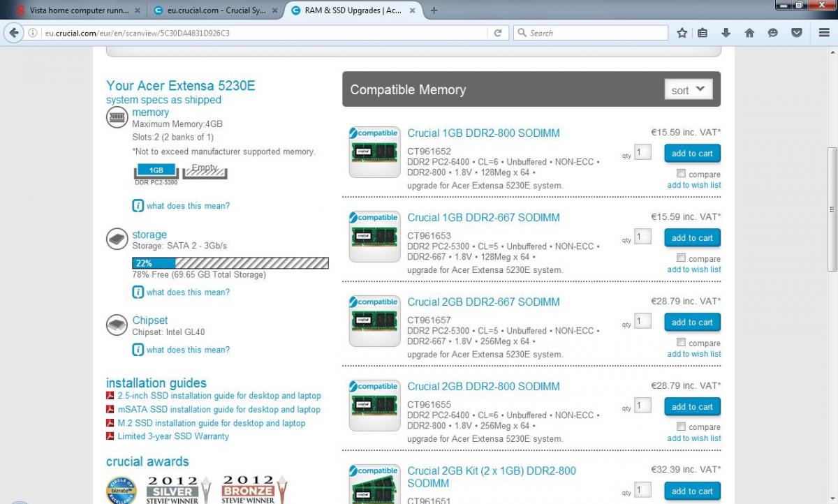
Task: Click the 'Your Acer Extensa 5230E' heading
Action: point(181,86)
